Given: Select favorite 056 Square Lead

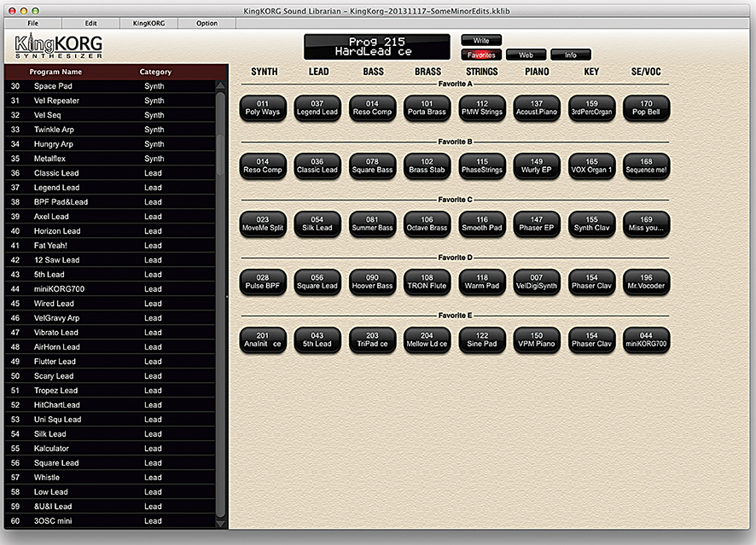Looking at the screenshot, I should (x=317, y=282).
